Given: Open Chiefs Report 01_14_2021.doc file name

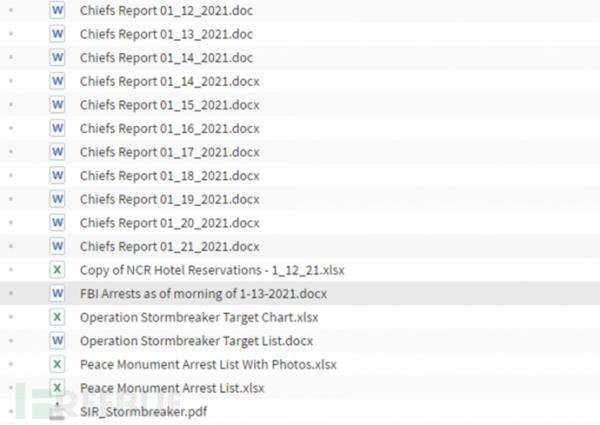Looking at the screenshot, I should pos(166,57).
